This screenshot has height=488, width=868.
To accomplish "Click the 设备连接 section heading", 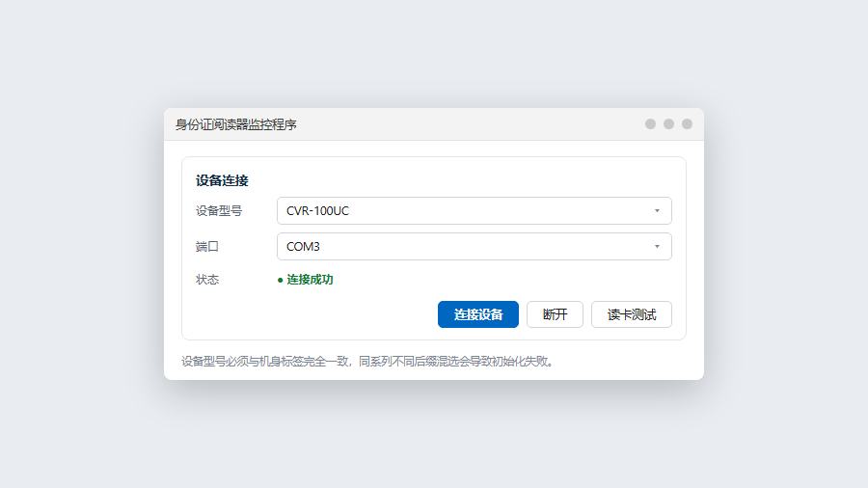I will click(222, 180).
